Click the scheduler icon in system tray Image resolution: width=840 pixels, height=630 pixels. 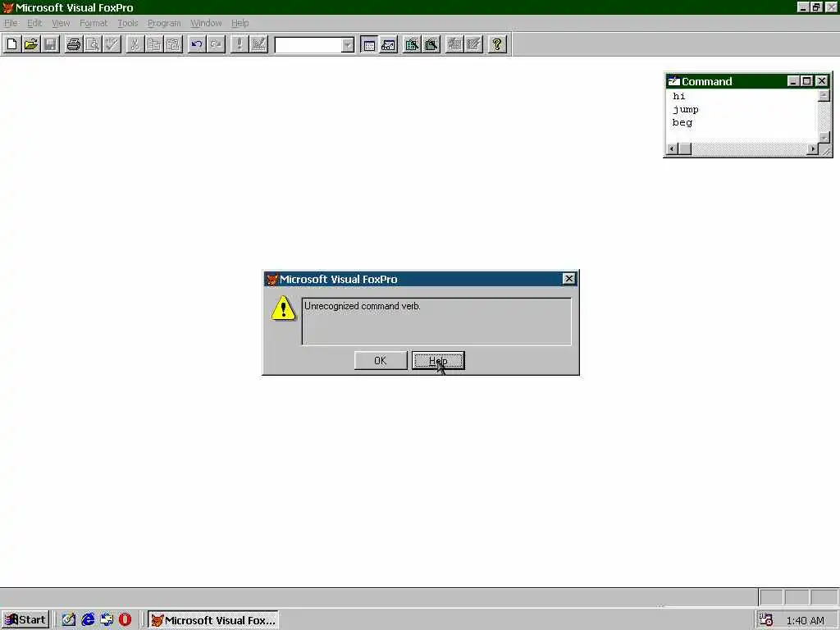pyautogui.click(x=766, y=620)
